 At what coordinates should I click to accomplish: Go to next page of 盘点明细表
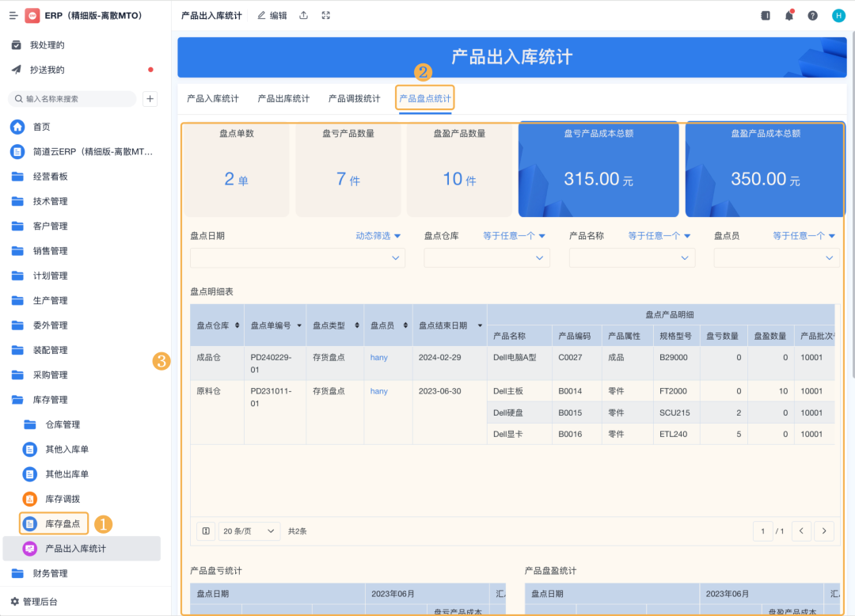tap(824, 531)
